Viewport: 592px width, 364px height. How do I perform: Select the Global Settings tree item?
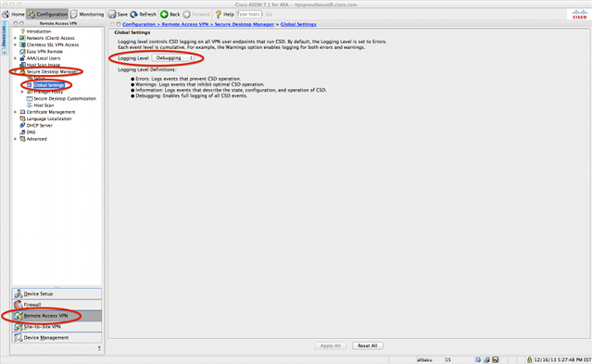pyautogui.click(x=49, y=85)
